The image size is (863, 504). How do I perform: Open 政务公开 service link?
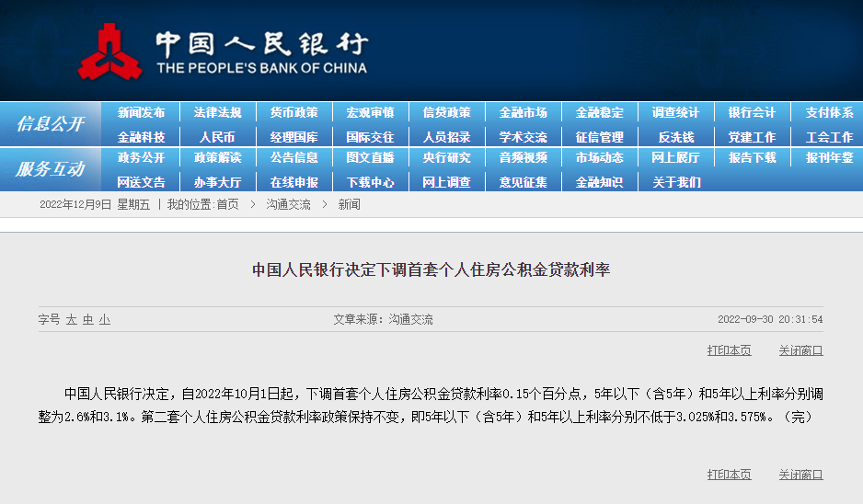[x=141, y=157]
